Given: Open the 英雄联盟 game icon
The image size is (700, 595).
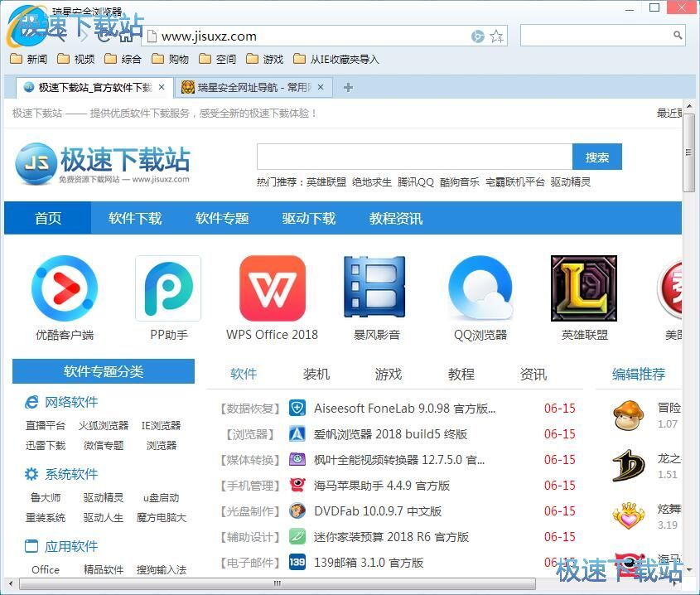Looking at the screenshot, I should [x=584, y=288].
